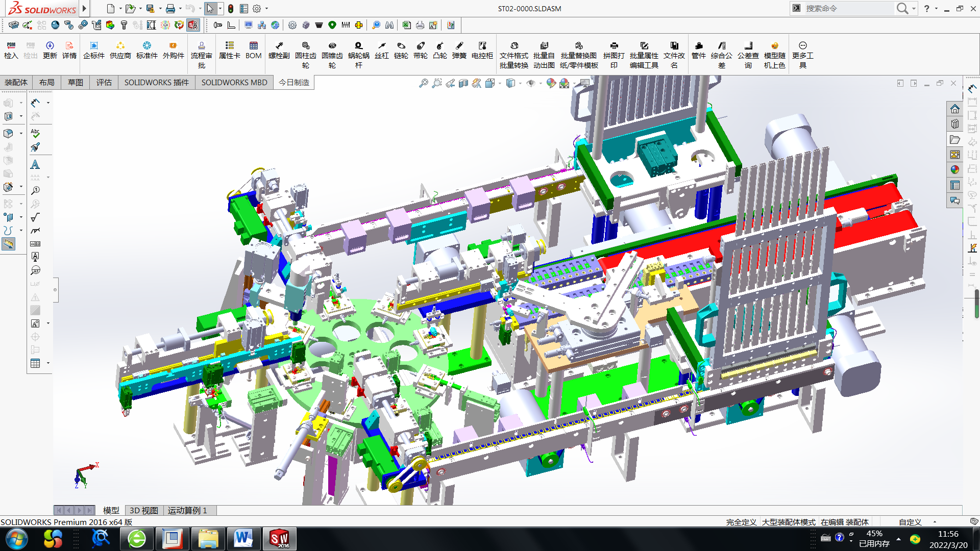980x551 pixels.
Task: Switch to the SOLIDWORKS MBD tab
Action: (x=234, y=83)
